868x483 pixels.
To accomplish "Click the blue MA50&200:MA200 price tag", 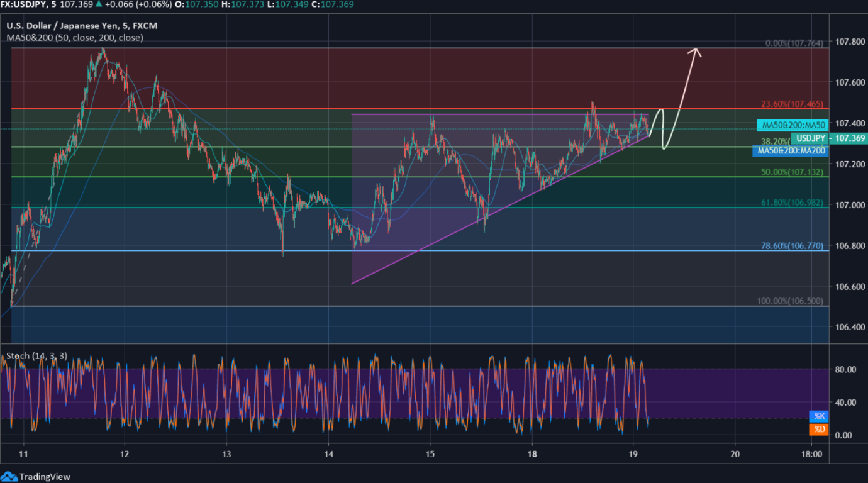I will coord(790,151).
